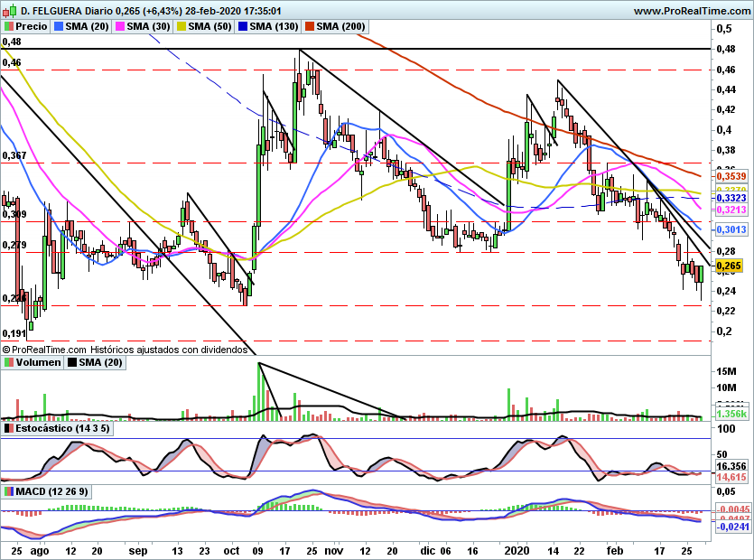Click the 0,3013 SMA 20 value tag
The image size is (754, 560).
(x=731, y=230)
